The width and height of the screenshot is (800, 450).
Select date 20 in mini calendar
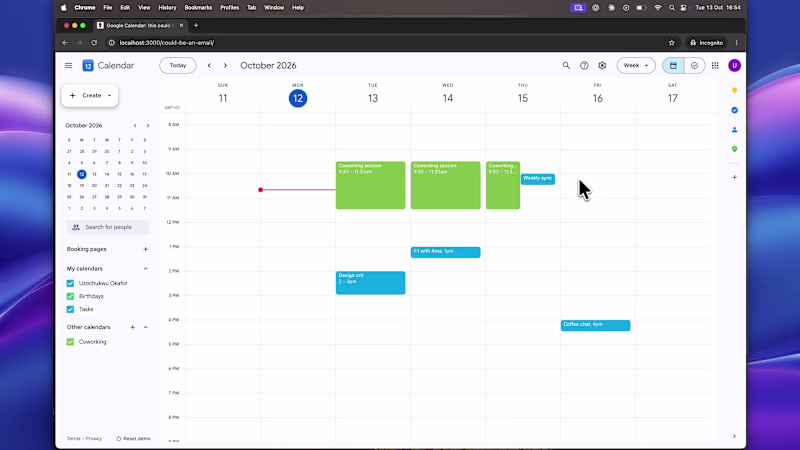point(94,186)
